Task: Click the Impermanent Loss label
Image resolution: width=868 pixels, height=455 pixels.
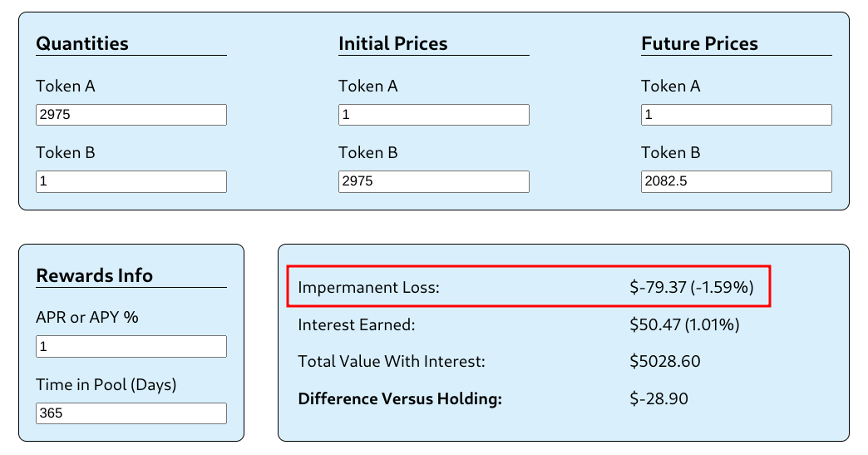Action: tap(368, 288)
